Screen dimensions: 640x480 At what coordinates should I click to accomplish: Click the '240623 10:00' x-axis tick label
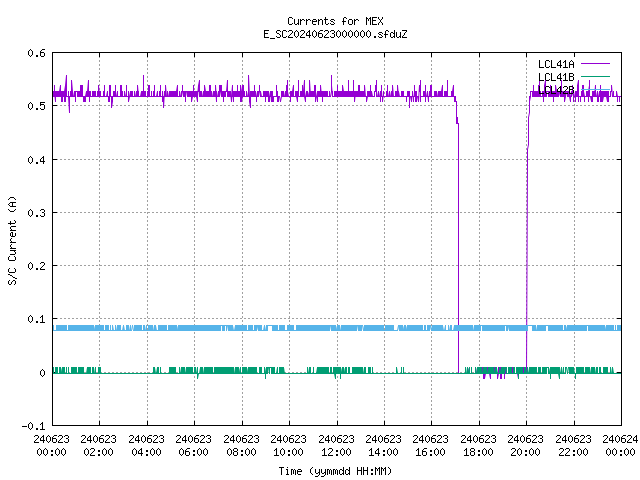coord(288,445)
